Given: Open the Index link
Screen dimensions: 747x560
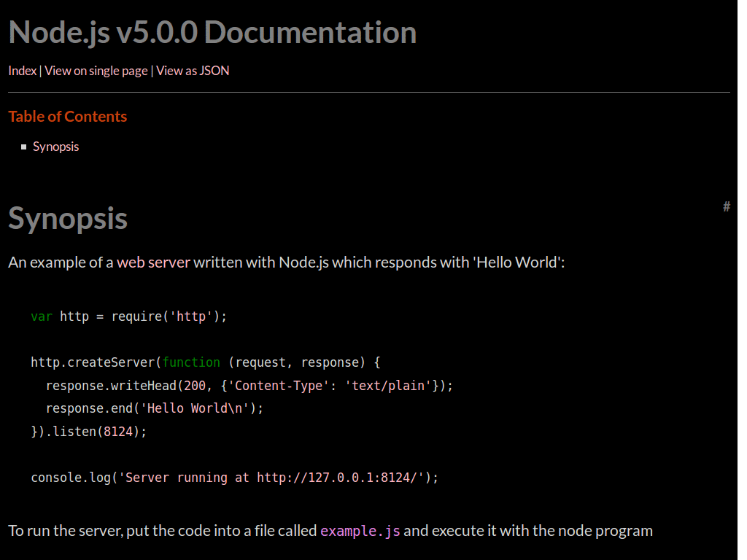Looking at the screenshot, I should click(x=23, y=71).
